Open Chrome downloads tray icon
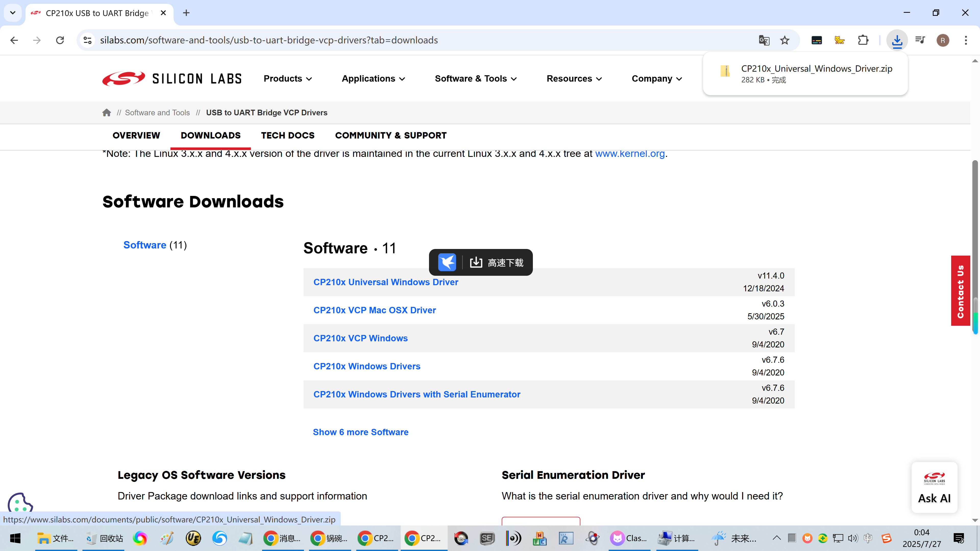The image size is (980, 551). (x=897, y=40)
